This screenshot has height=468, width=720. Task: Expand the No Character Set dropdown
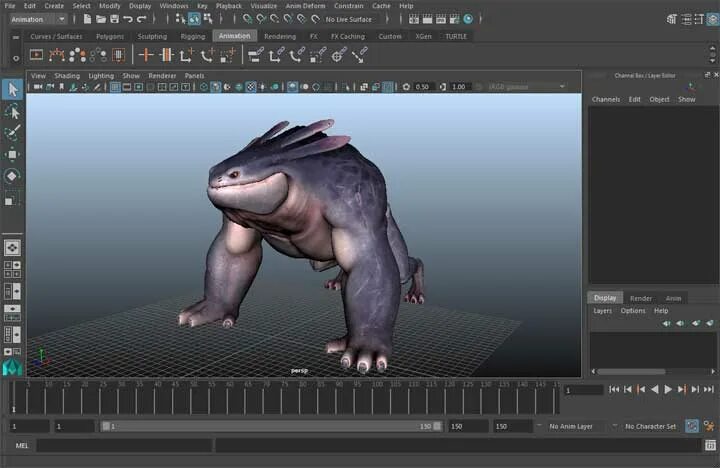point(650,426)
